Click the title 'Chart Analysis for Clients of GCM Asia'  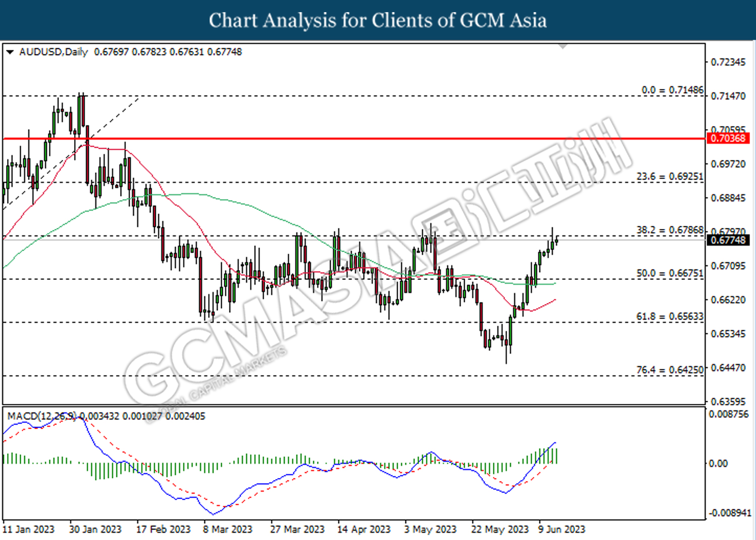(x=378, y=20)
